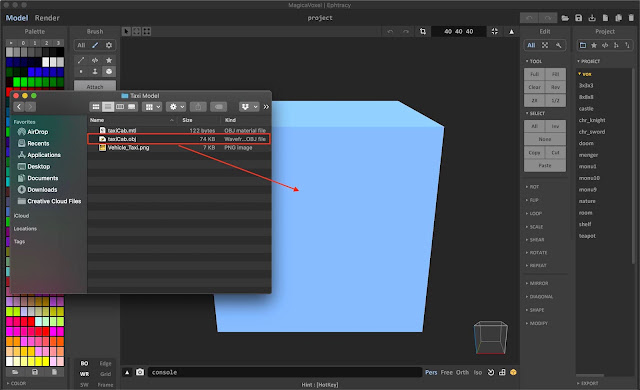Switch to the Render tab
The image size is (640, 390).
(x=47, y=18)
